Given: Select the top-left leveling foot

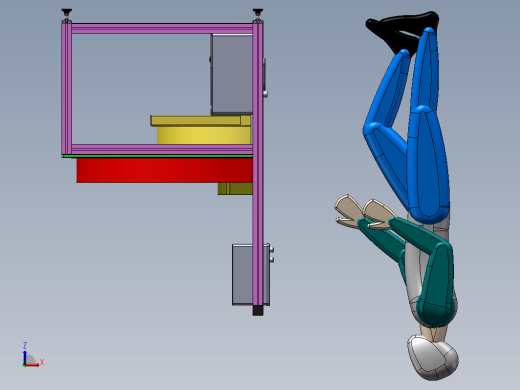Looking at the screenshot, I should [67, 13].
